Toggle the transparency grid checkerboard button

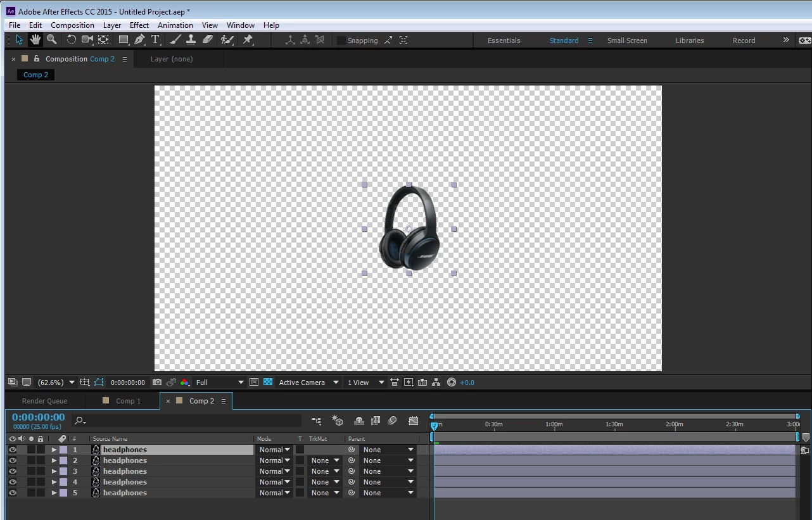coord(268,383)
